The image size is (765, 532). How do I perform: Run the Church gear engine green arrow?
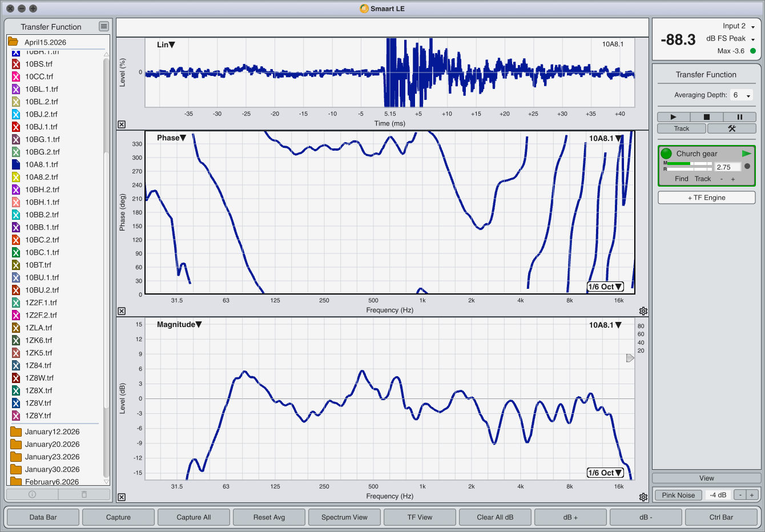tap(747, 154)
